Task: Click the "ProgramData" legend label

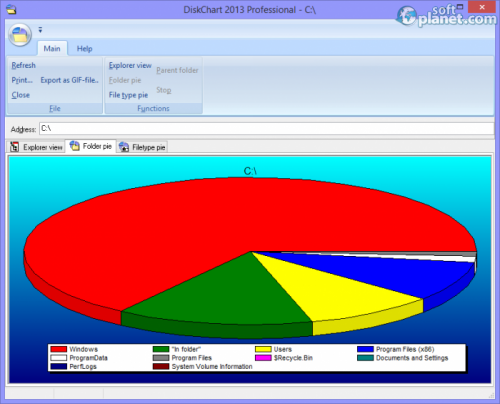Action: pos(89,358)
